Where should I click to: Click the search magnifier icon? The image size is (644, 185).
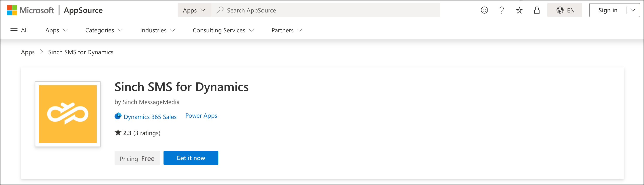click(x=220, y=10)
